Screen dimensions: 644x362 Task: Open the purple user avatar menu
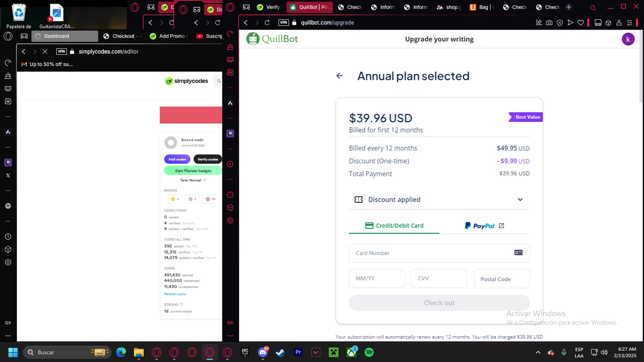point(628,39)
